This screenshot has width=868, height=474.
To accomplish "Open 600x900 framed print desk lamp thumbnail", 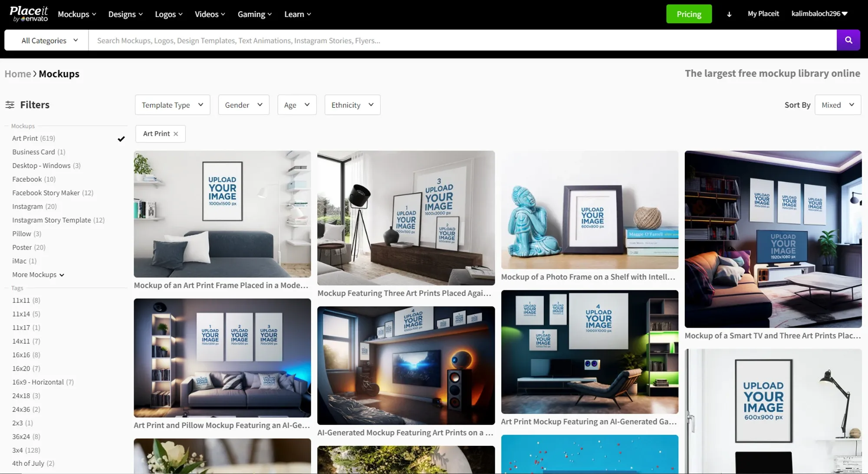I will pos(773,411).
